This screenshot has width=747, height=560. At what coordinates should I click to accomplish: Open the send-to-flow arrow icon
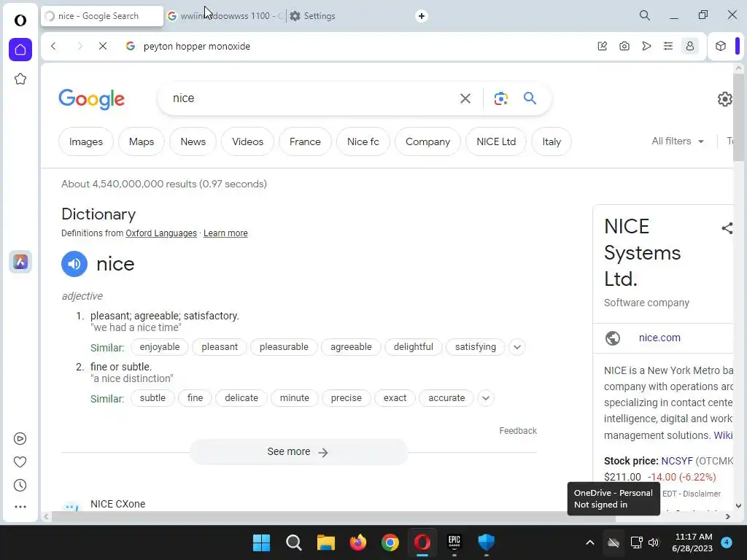646,46
